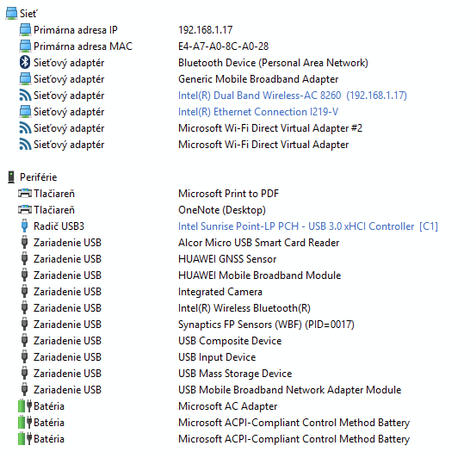Click the USB icon of the Alcor Micro row
Viewport: 476px width, 458px height.
point(25,243)
